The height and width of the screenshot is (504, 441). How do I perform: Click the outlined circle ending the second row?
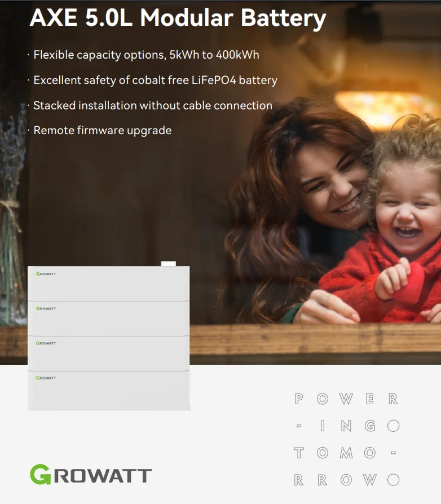coord(394,426)
